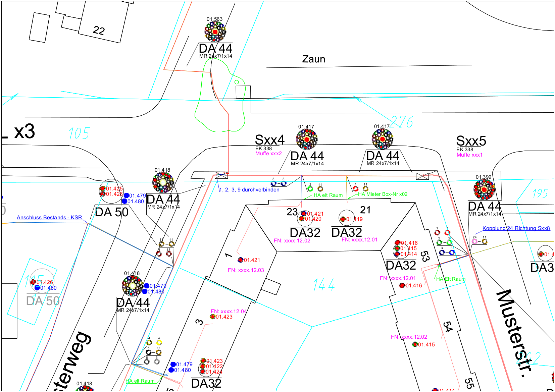Select building number 22 label

(x=99, y=31)
